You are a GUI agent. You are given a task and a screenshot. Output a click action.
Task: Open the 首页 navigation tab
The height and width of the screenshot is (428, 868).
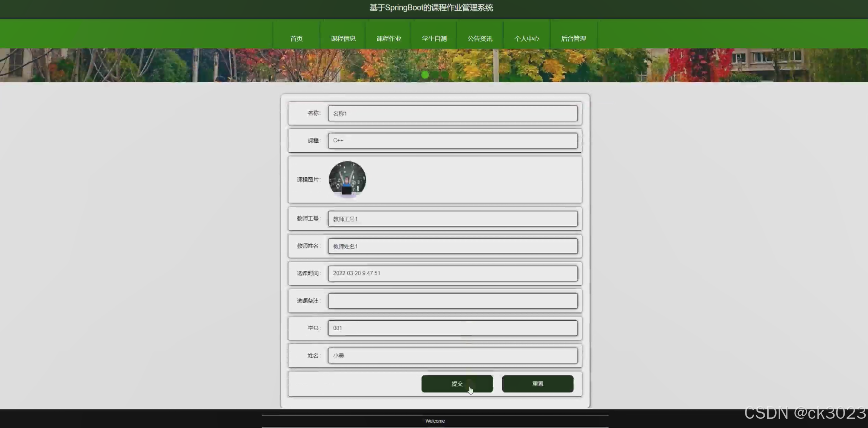pyautogui.click(x=296, y=38)
